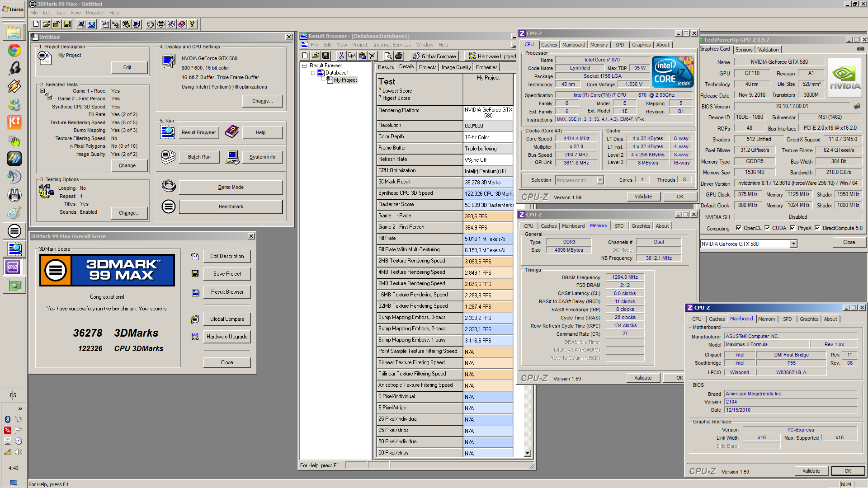
Task: Click Edit Description button in score dialog
Action: point(227,256)
